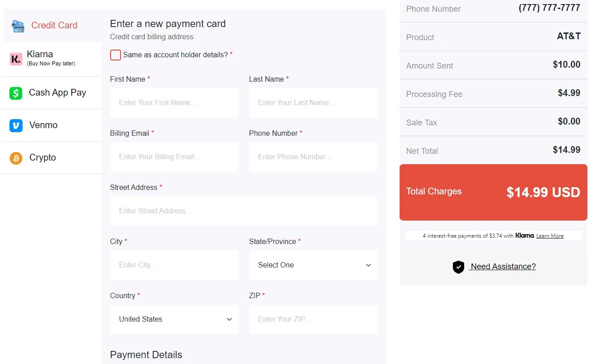Click the Need Assistance shield icon
The width and height of the screenshot is (596, 364).
pos(458,267)
